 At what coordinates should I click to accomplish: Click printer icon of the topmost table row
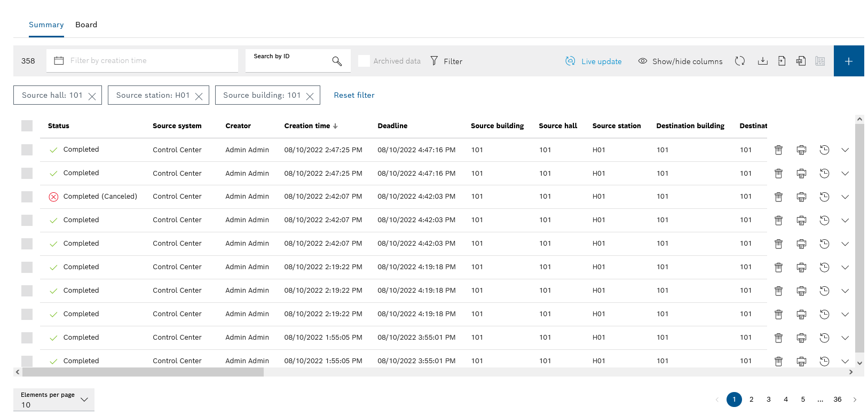click(x=801, y=150)
